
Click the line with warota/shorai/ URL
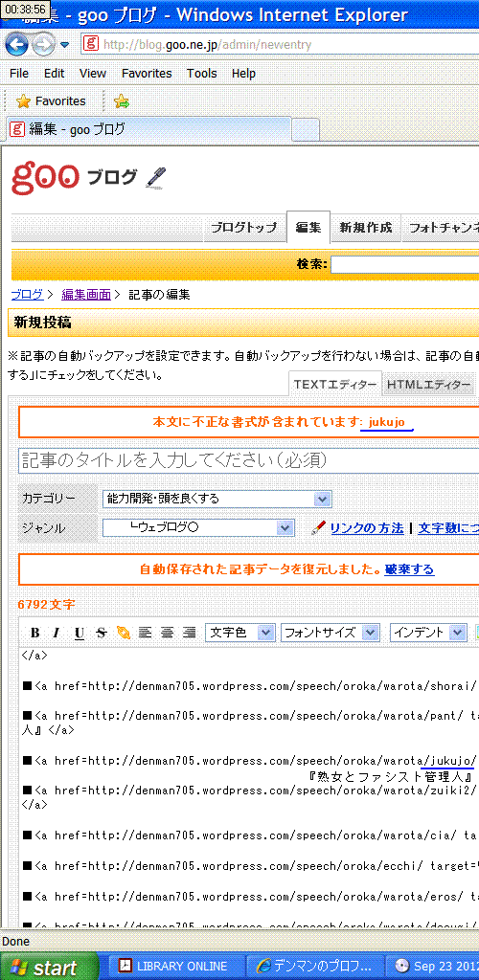point(250,685)
